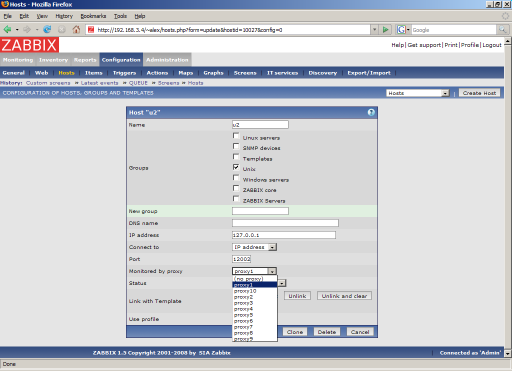Click the ZABBIX logo
This screenshot has height=371, width=512.
pos(30,45)
